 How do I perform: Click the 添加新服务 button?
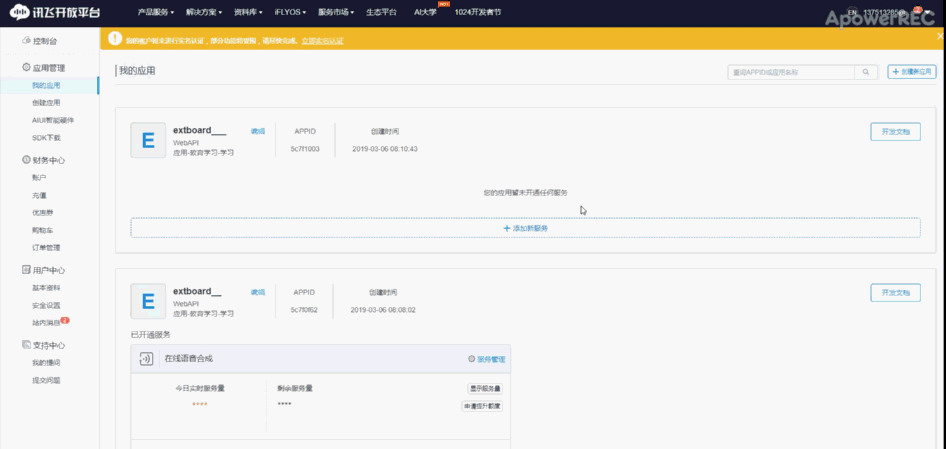(525, 228)
